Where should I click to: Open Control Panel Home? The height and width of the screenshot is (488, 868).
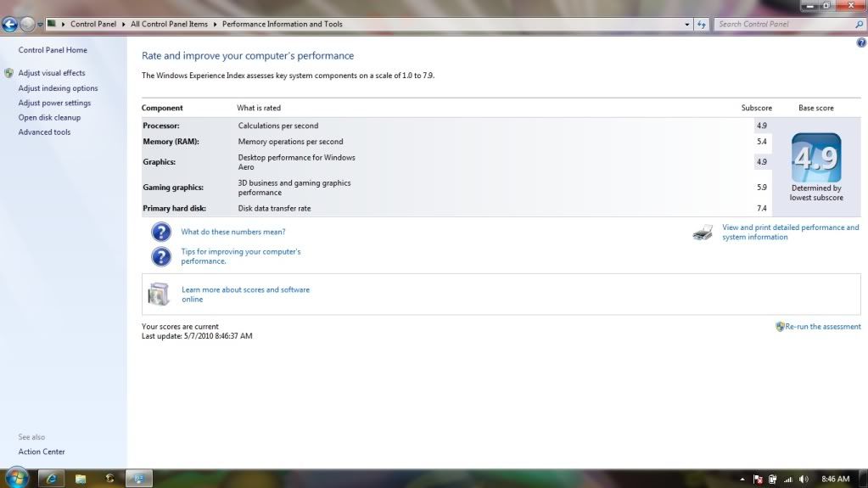click(53, 50)
